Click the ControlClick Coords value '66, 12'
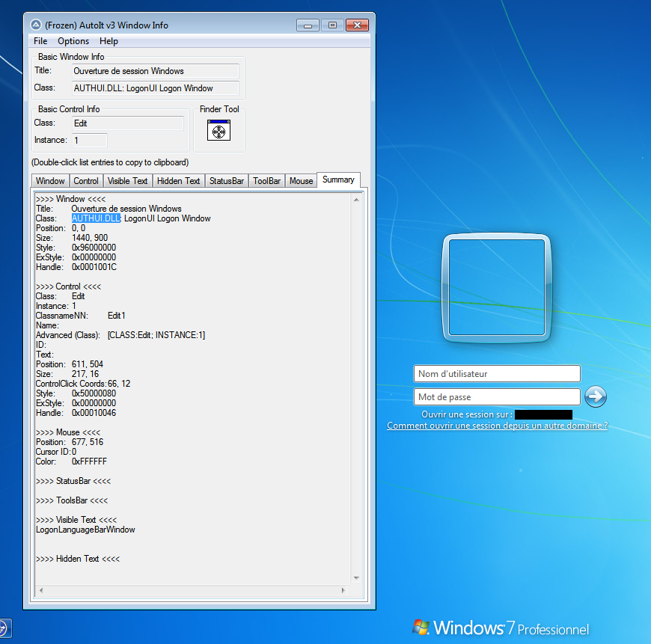The width and height of the screenshot is (651, 644). 119,384
